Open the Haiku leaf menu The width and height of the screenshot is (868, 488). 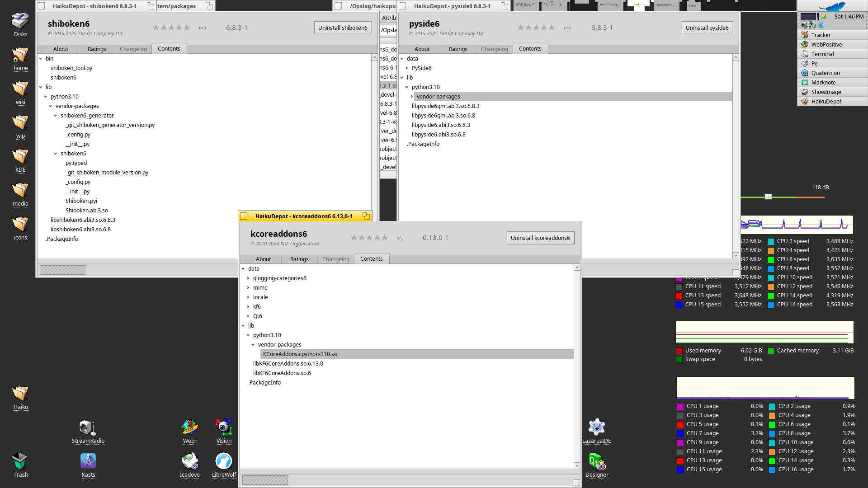click(832, 6)
